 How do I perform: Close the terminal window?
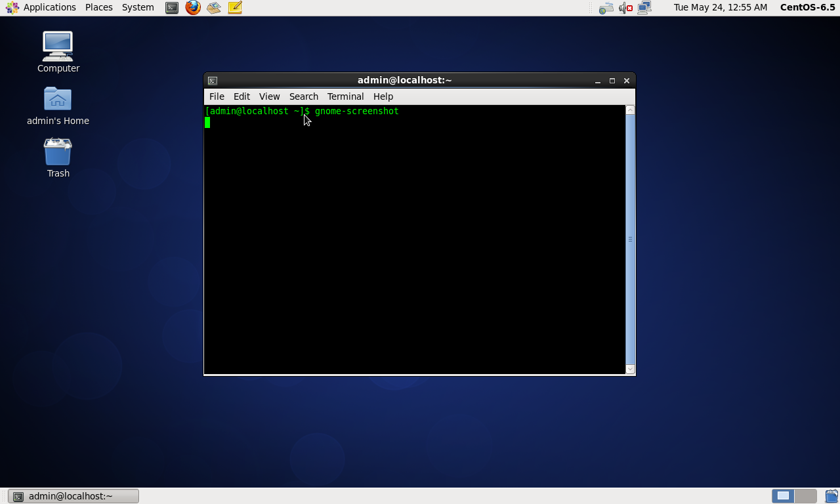[627, 81]
